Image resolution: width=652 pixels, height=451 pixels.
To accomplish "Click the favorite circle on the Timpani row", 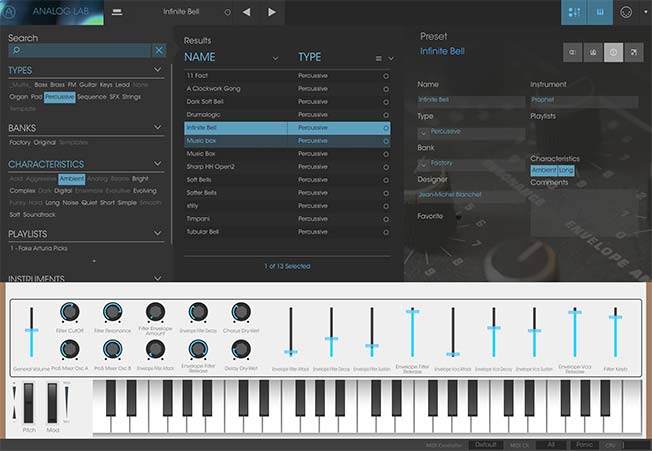I will pos(386,219).
